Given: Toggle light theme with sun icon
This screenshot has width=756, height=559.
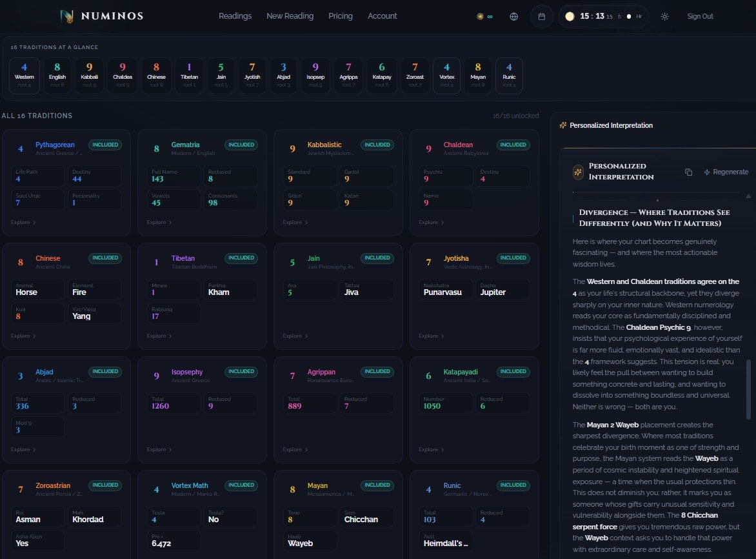Looking at the screenshot, I should pyautogui.click(x=664, y=16).
